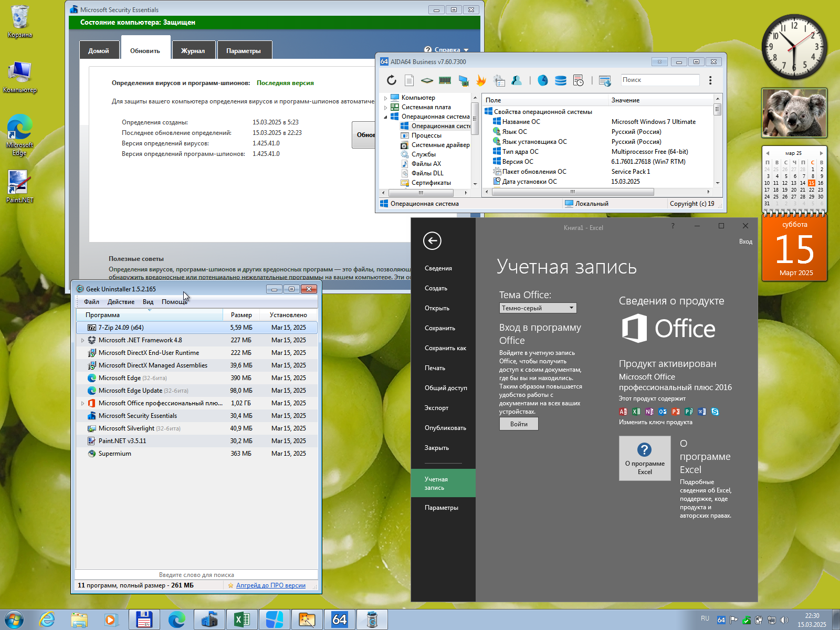Previous month arrow in calendar gadget
This screenshot has width=840, height=630.
(768, 153)
